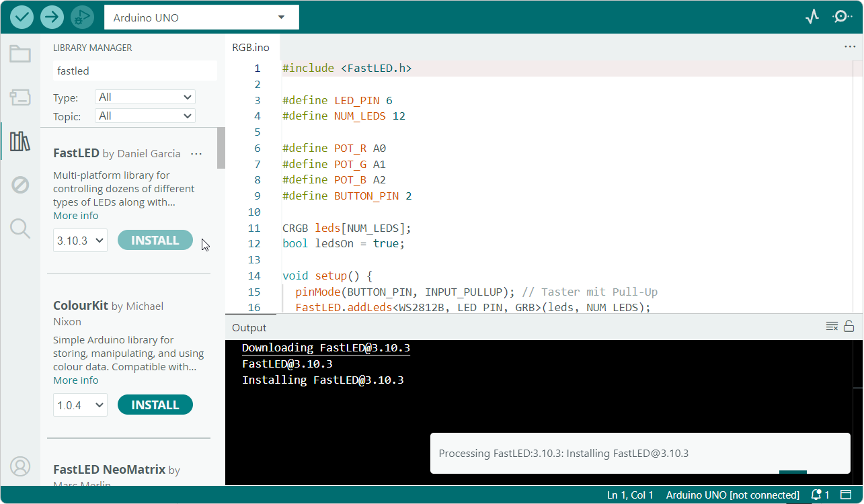Upload the sketch with arrow button
This screenshot has width=864, height=504.
click(x=52, y=17)
